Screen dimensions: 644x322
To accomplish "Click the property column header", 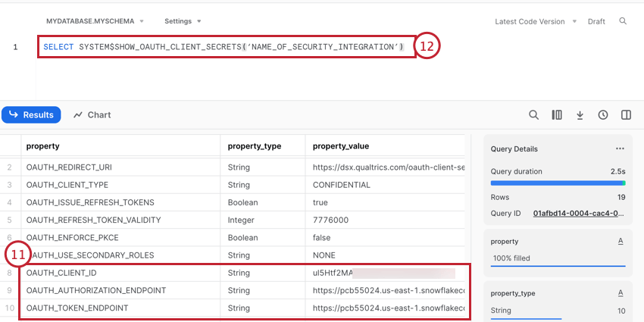I will pyautogui.click(x=43, y=145).
